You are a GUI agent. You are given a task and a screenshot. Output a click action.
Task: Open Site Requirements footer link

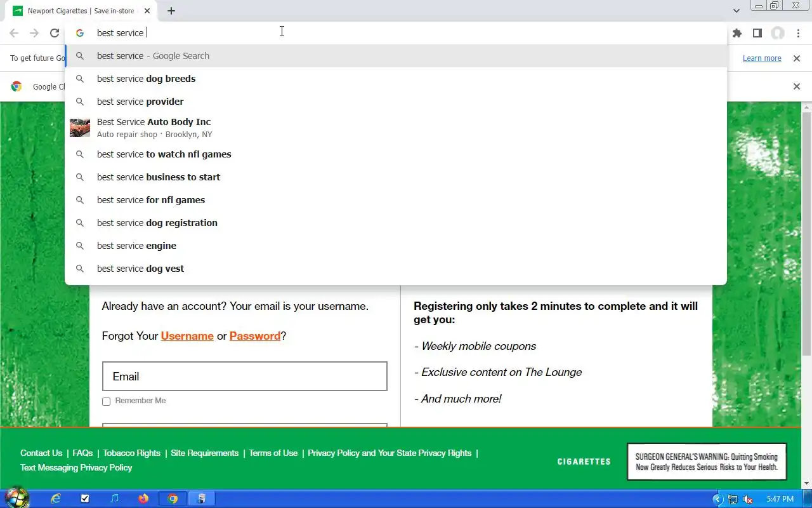pos(205,453)
